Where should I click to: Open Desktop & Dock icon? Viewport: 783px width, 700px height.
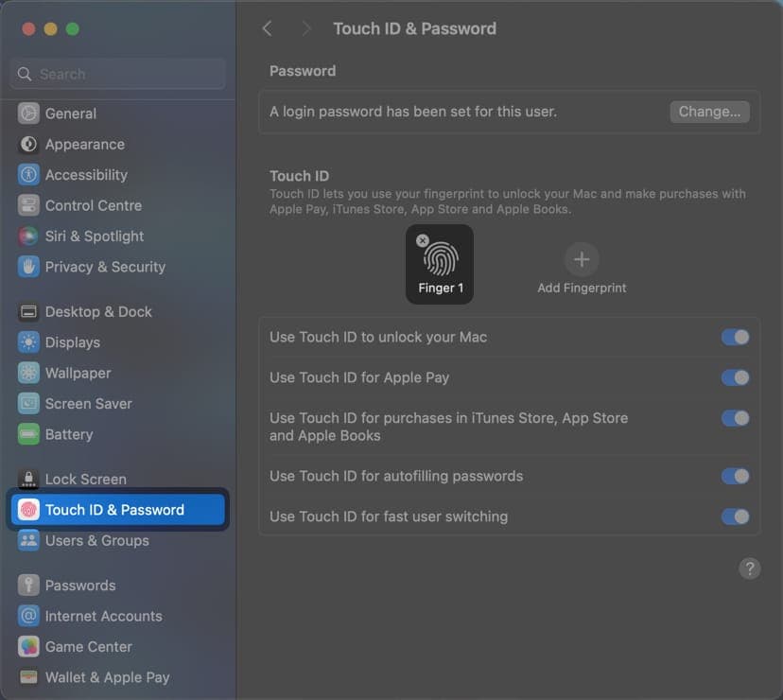[x=28, y=312]
